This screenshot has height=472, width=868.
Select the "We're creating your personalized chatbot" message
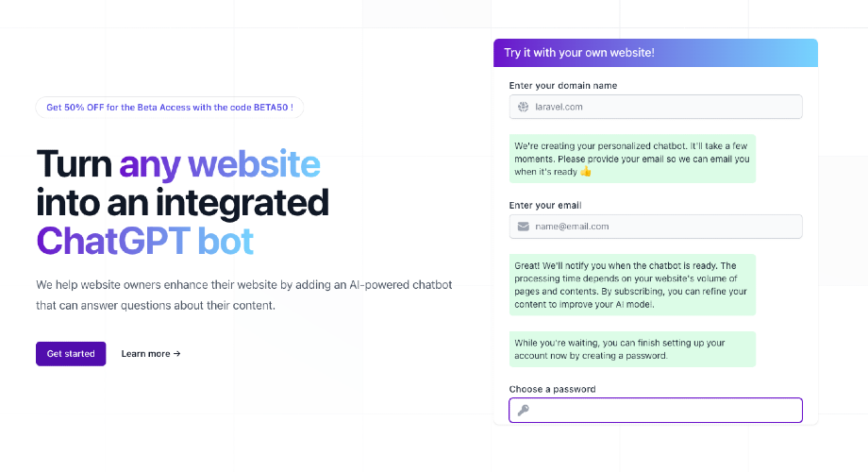click(x=632, y=159)
